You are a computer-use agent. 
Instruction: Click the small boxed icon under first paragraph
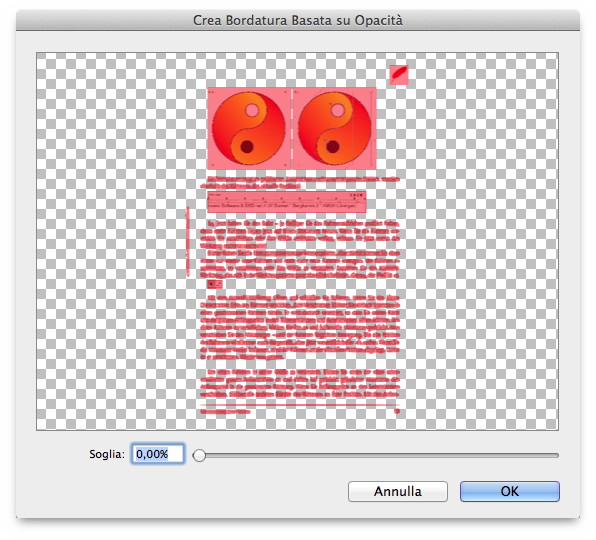pos(215,284)
